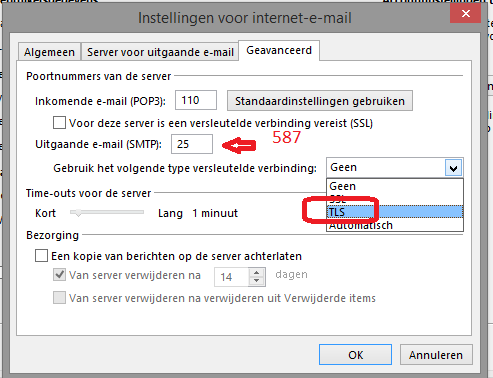Enable the SSL encrypted connection checkbox
The image size is (493, 378).
[x=59, y=123]
